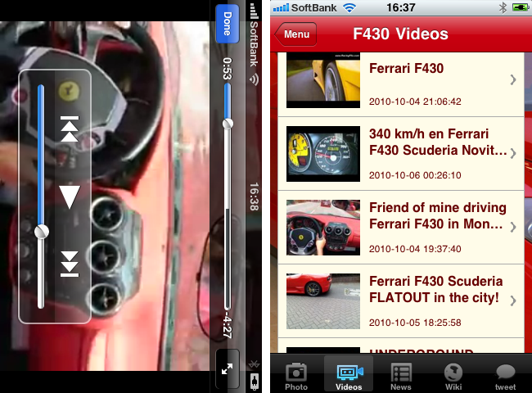Click the Bluetooth icon in right status bar
532x393 pixels.
pyautogui.click(x=503, y=7)
